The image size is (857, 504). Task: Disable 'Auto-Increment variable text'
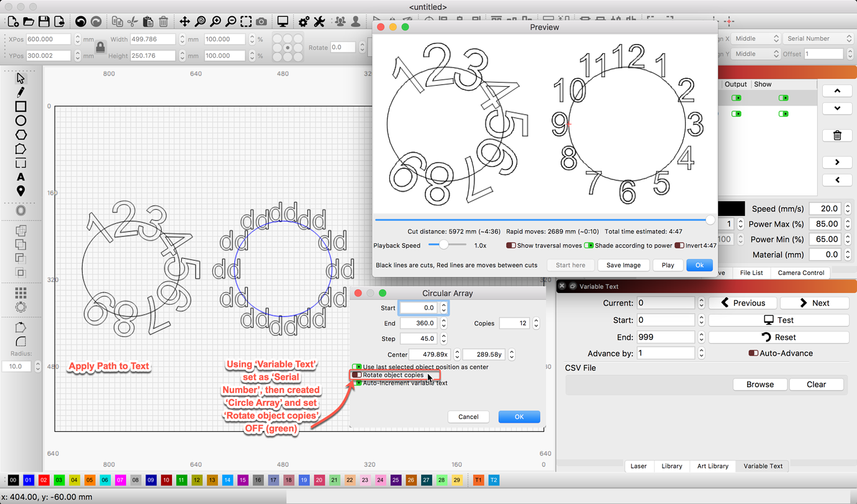coord(358,383)
